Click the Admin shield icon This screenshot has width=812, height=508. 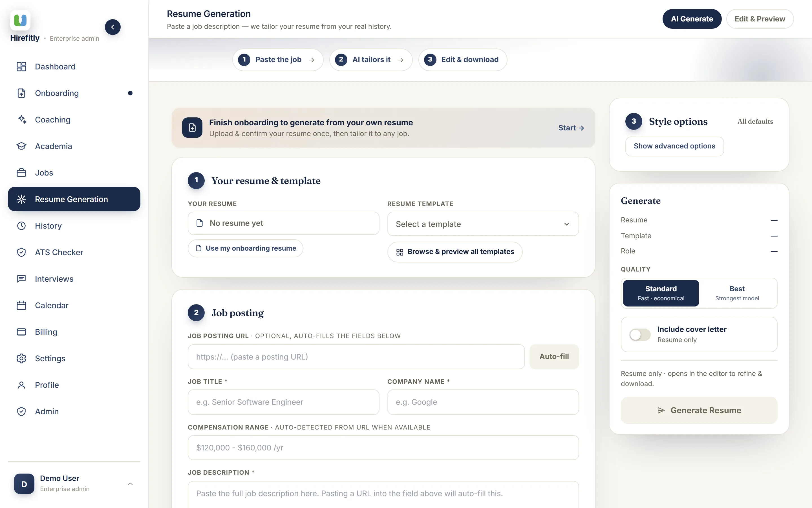click(x=21, y=411)
